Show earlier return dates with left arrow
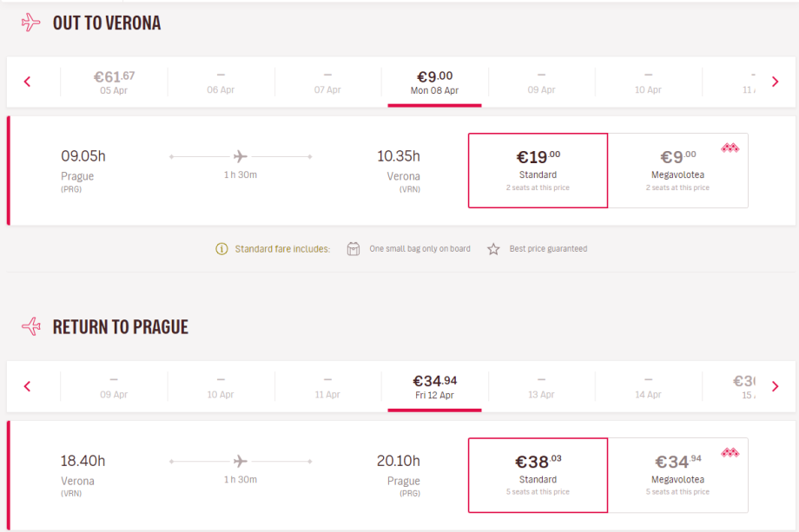The height and width of the screenshot is (532, 799). pyautogui.click(x=28, y=386)
